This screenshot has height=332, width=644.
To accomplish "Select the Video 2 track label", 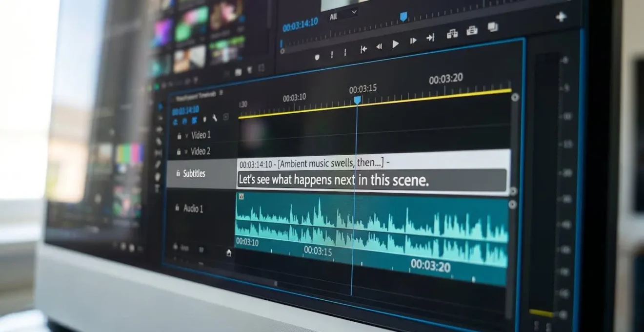I will pyautogui.click(x=201, y=151).
